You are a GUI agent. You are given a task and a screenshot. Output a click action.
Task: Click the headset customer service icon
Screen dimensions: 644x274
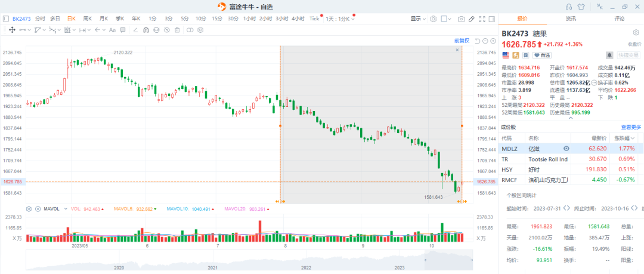point(569,6)
